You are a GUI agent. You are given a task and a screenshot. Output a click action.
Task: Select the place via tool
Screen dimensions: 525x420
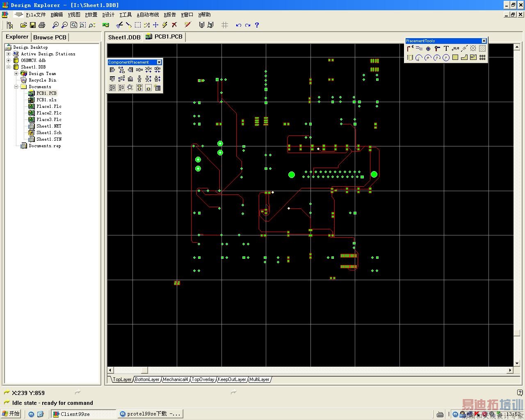[x=437, y=48]
